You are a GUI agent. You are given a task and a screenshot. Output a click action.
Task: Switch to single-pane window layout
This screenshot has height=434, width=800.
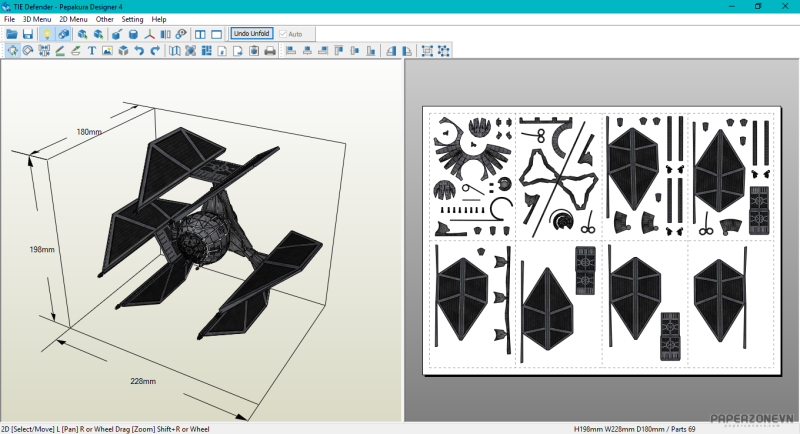pos(216,34)
